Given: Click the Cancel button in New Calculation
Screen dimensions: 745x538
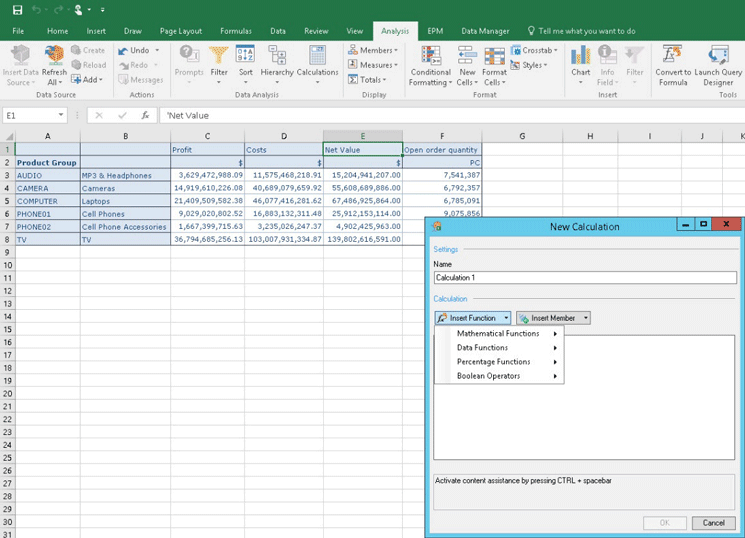Looking at the screenshot, I should click(713, 523).
